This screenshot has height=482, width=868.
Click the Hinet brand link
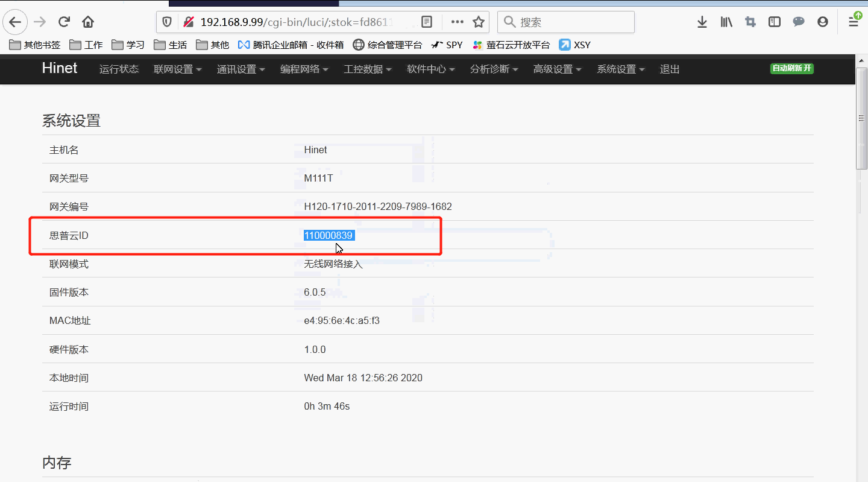[x=60, y=68]
